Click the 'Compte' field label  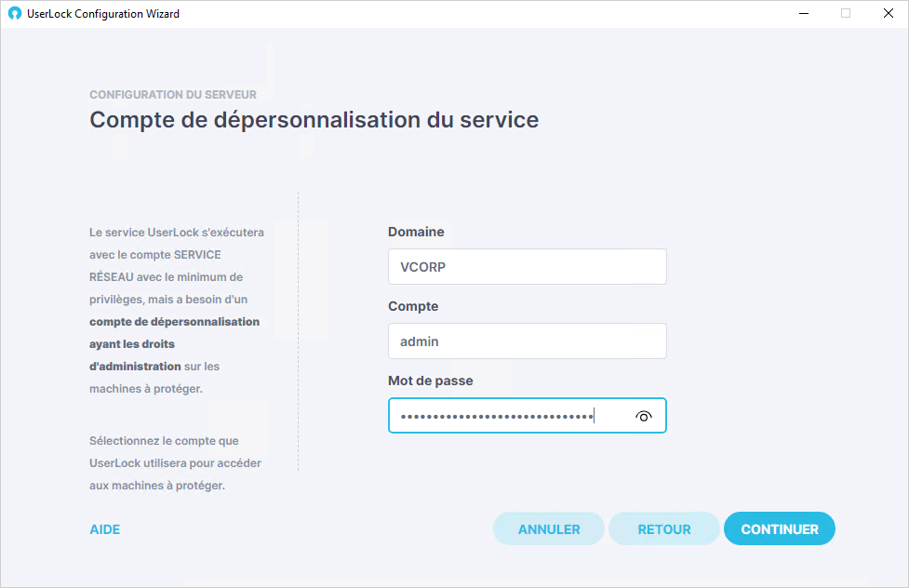[x=413, y=306]
